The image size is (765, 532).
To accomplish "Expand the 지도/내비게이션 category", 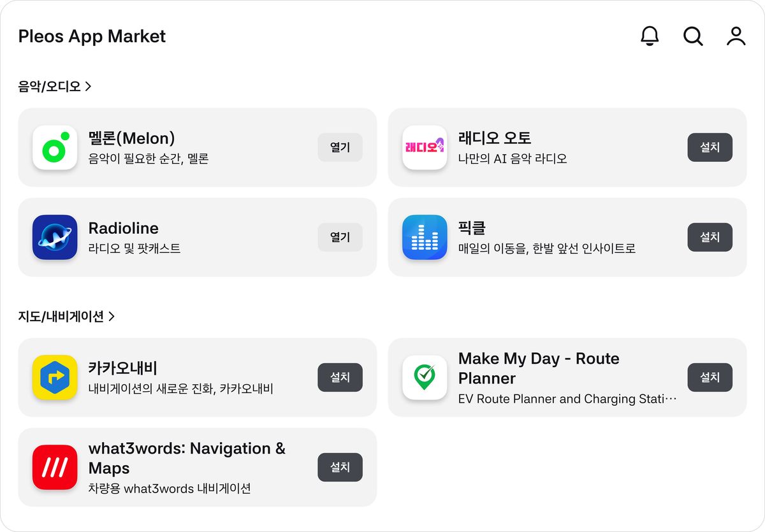I will [x=66, y=316].
